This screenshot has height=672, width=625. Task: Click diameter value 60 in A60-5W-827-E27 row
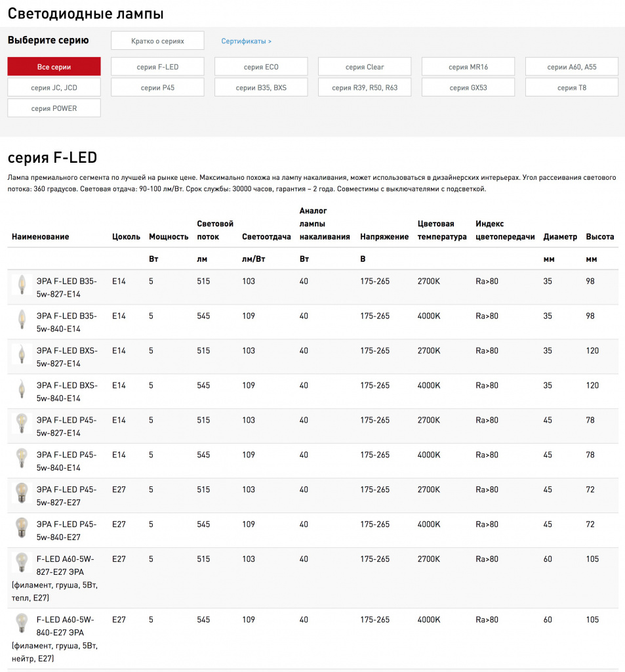coord(548,559)
